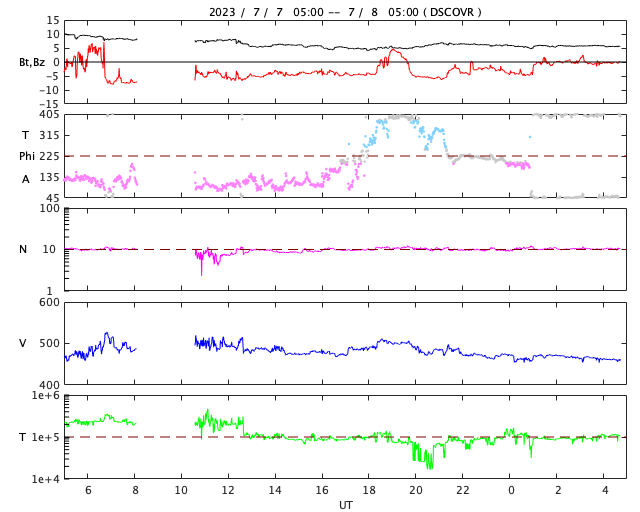640x512 pixels.
Task: Click the 600 velocity tick label
Action: (49, 303)
